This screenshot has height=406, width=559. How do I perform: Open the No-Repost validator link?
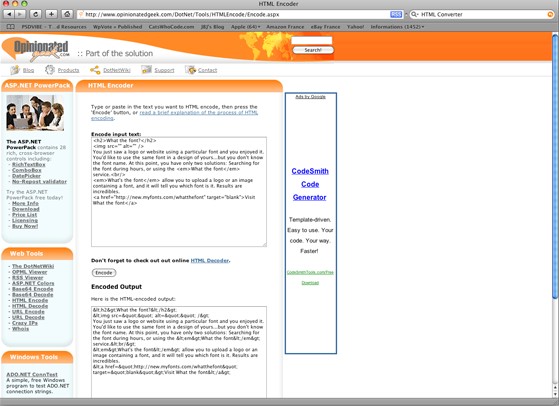[x=39, y=182]
